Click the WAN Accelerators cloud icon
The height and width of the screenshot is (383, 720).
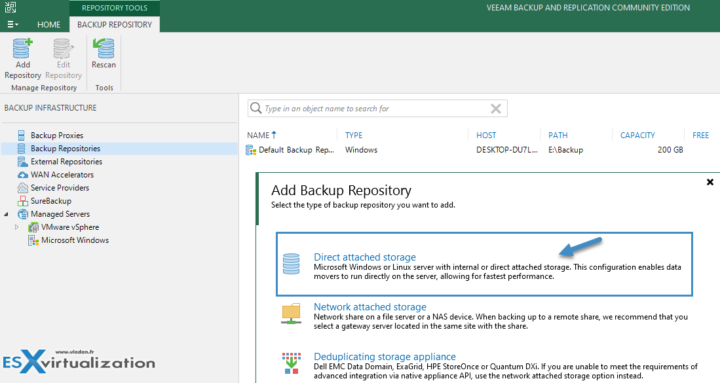[22, 175]
